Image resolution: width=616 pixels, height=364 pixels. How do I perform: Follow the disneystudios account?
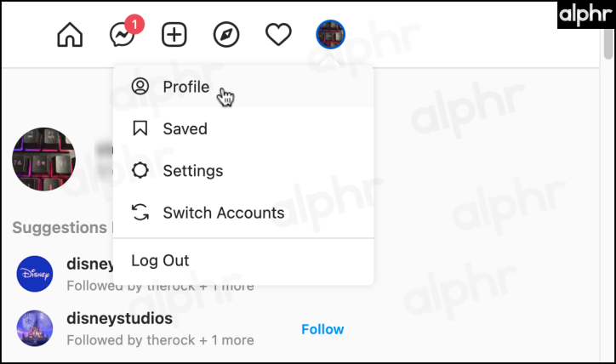[322, 329]
